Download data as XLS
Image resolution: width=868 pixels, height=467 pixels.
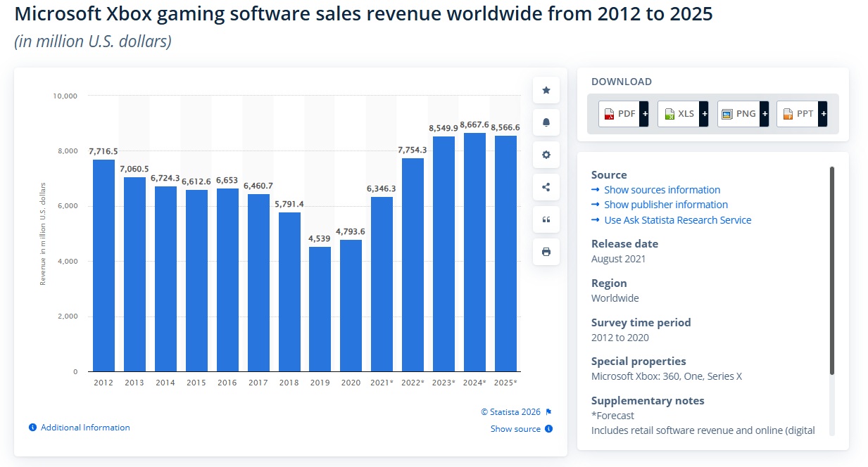click(x=679, y=114)
